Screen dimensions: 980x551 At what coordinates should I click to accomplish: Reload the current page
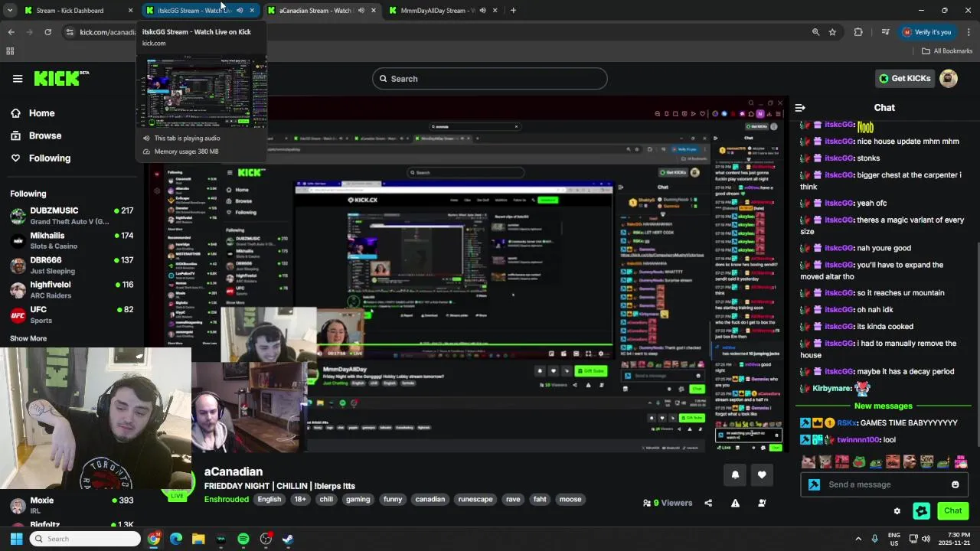[47, 32]
